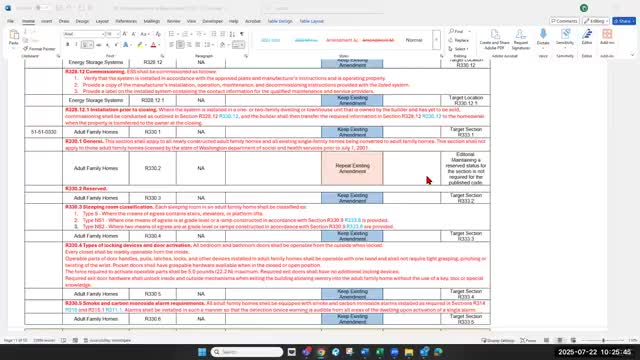Expand the bullets list dropdown
Screen dimensions: 640x360
pyautogui.click(x=177, y=34)
